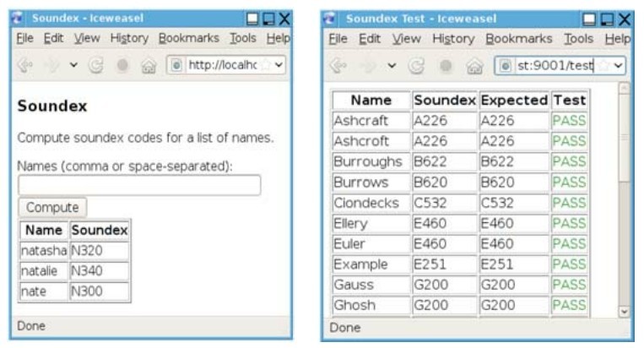The image size is (644, 348).
Task: Select the 'Example' name cell
Action: [x=371, y=264]
